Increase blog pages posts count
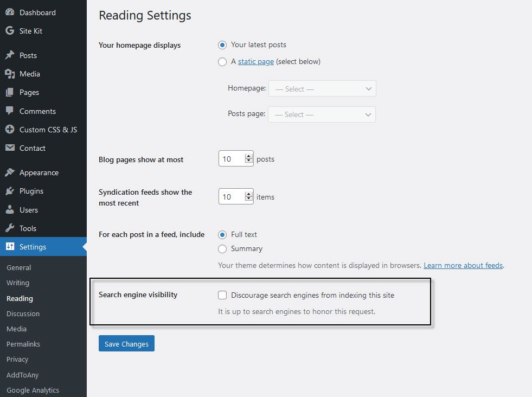532x397 pixels. point(249,156)
